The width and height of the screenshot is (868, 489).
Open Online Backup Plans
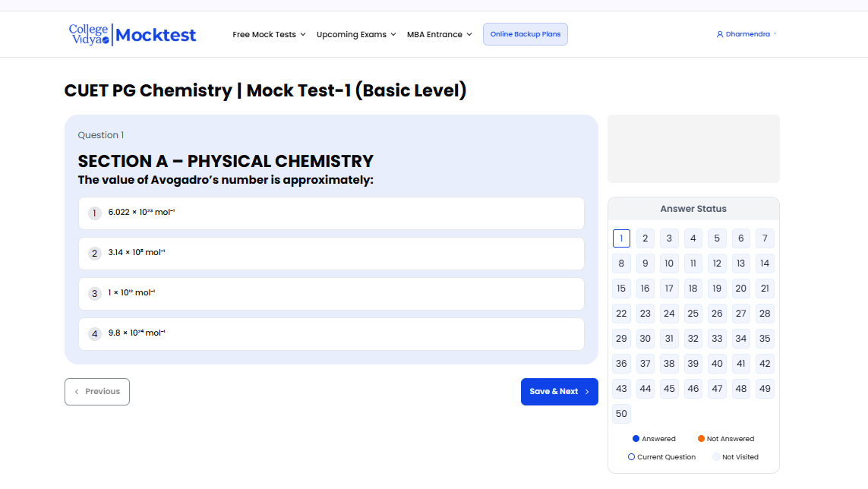tap(526, 34)
